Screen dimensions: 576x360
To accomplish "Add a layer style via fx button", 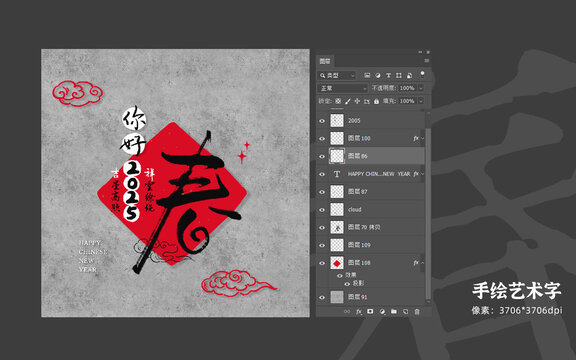I will pos(359,312).
